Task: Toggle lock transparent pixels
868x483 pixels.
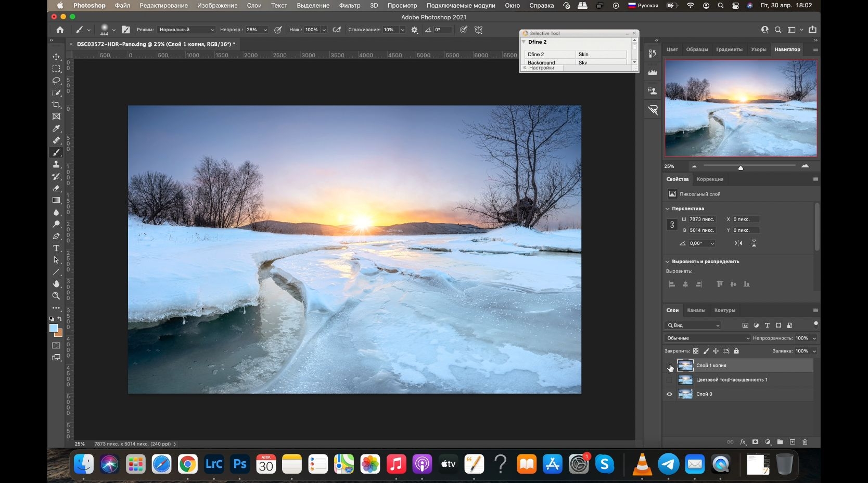Action: click(x=696, y=351)
